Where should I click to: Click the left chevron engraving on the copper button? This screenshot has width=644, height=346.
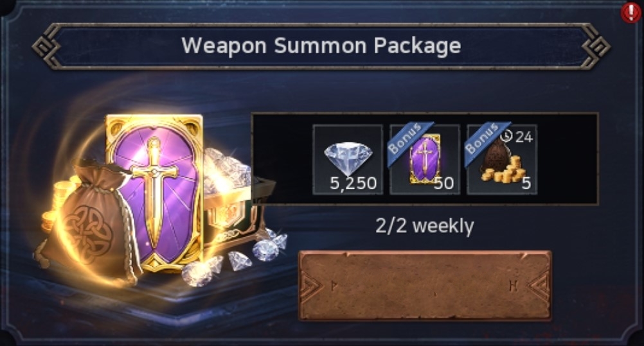(314, 286)
